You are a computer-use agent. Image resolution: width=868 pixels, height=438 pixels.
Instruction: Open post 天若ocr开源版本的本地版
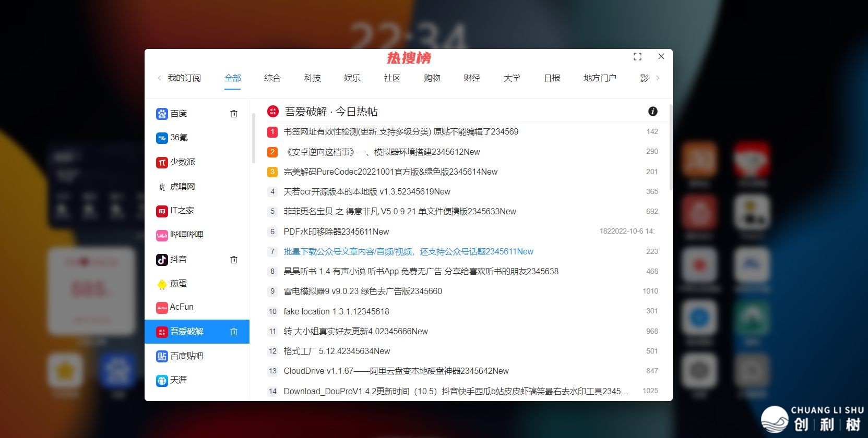pos(367,192)
